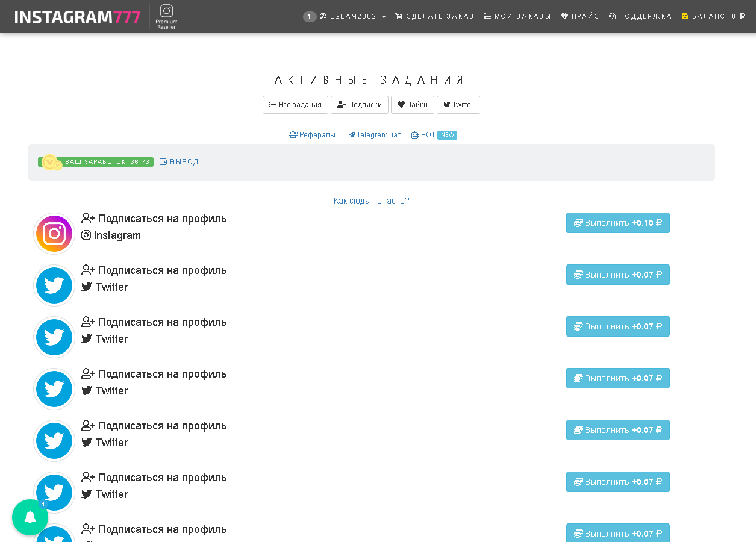The width and height of the screenshot is (756, 542).
Task: Click the Баланс: 0 ₽ item
Action: click(713, 16)
